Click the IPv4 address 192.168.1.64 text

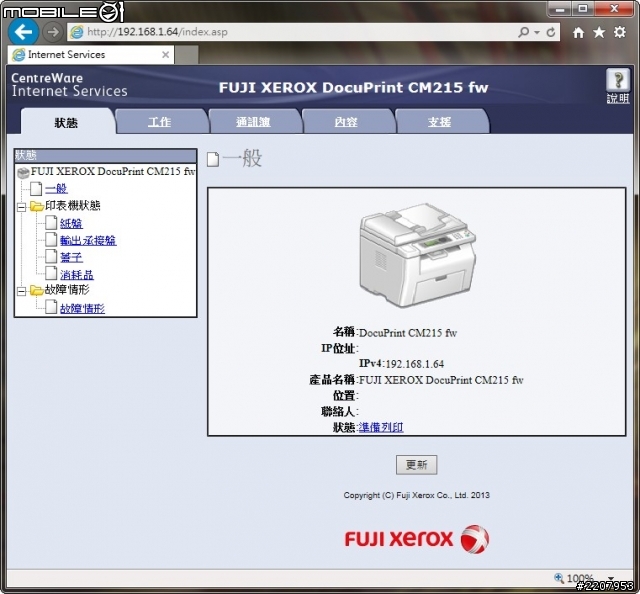point(415,364)
